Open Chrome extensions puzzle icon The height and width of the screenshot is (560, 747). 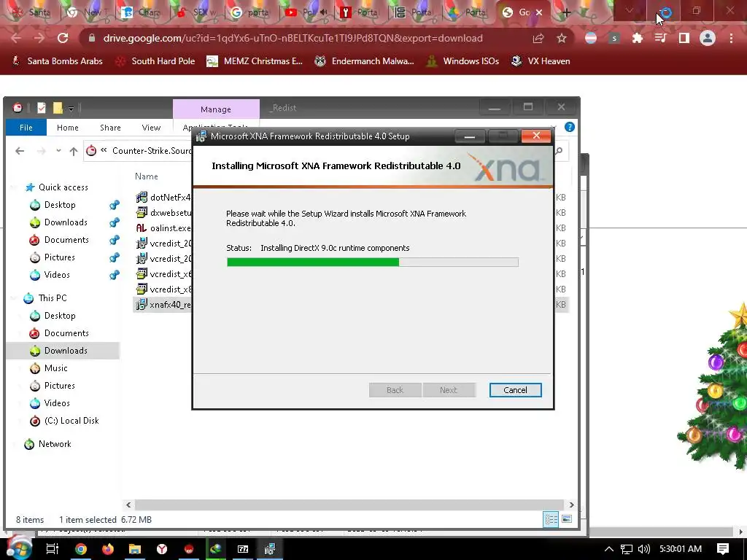(637, 38)
